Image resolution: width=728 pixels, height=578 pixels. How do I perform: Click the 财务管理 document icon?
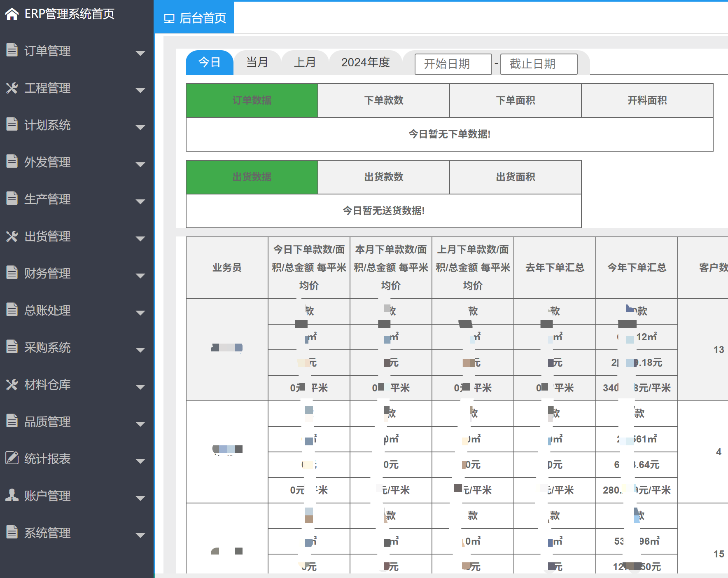(x=12, y=273)
